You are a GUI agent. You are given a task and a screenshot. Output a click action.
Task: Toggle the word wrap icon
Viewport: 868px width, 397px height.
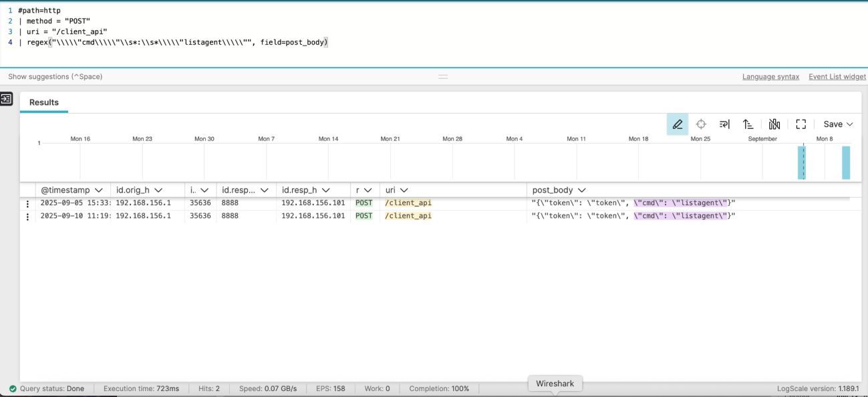click(x=724, y=124)
